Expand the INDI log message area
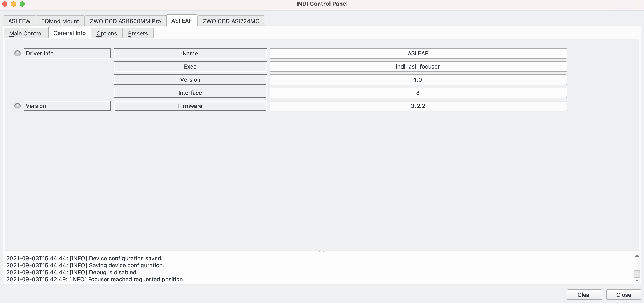The image size is (644, 303). (322, 252)
